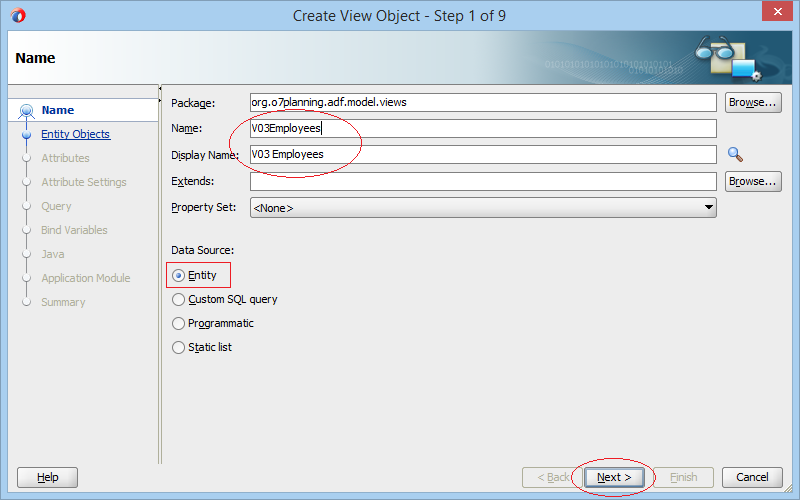This screenshot has width=800, height=500.
Task: Choose the Static list data source option
Action: [x=178, y=347]
